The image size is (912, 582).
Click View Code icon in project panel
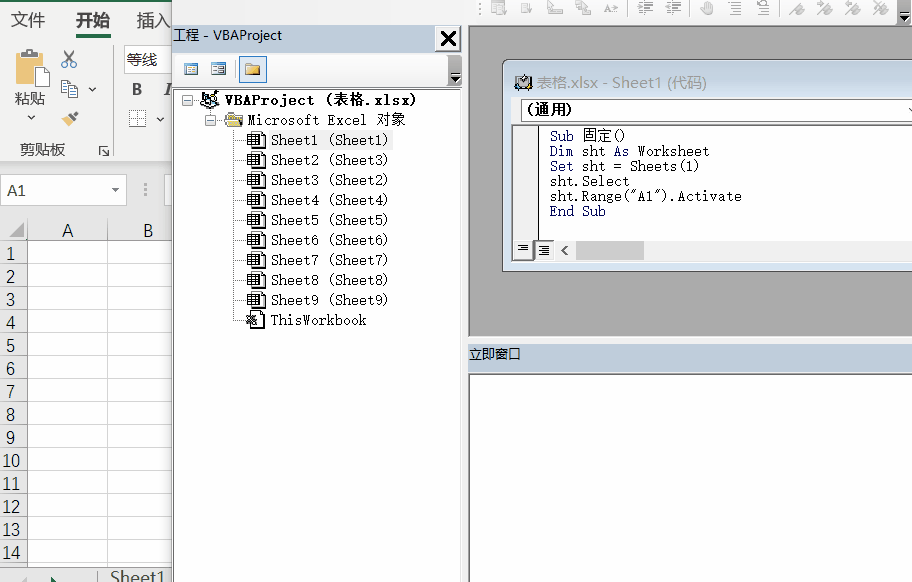point(191,69)
